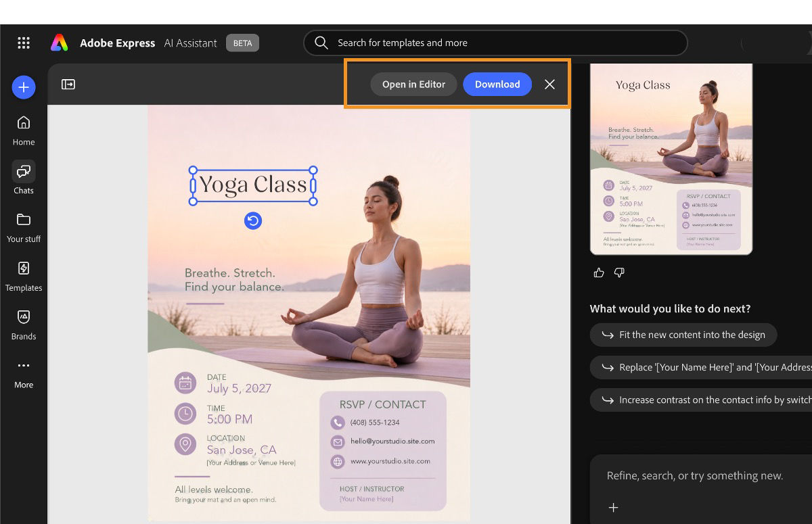Viewport: 812px width, 524px height.
Task: Select 'hello@yourstudio.site.com' email text
Action: [392, 442]
